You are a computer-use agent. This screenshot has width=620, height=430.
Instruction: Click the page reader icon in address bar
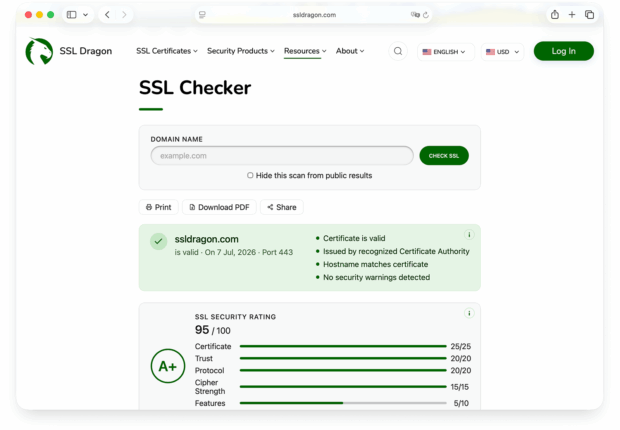pyautogui.click(x=202, y=15)
